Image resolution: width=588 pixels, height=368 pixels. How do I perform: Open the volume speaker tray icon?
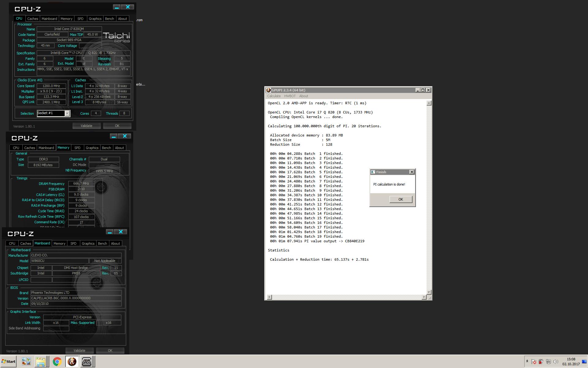tap(556, 362)
